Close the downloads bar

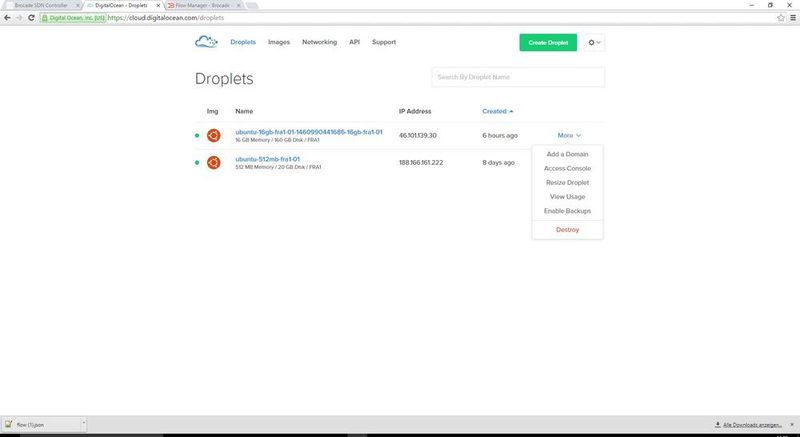point(792,424)
